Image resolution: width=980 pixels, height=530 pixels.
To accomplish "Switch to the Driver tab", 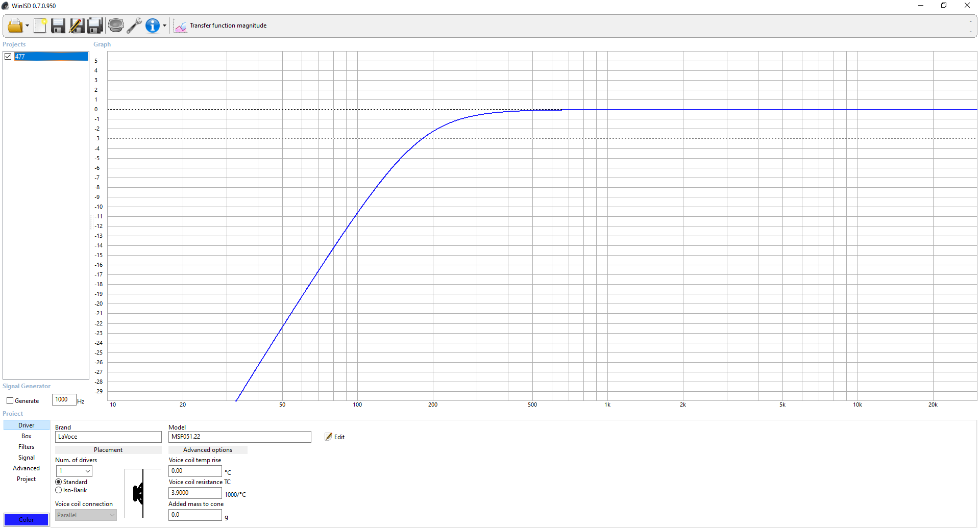I will [27, 425].
